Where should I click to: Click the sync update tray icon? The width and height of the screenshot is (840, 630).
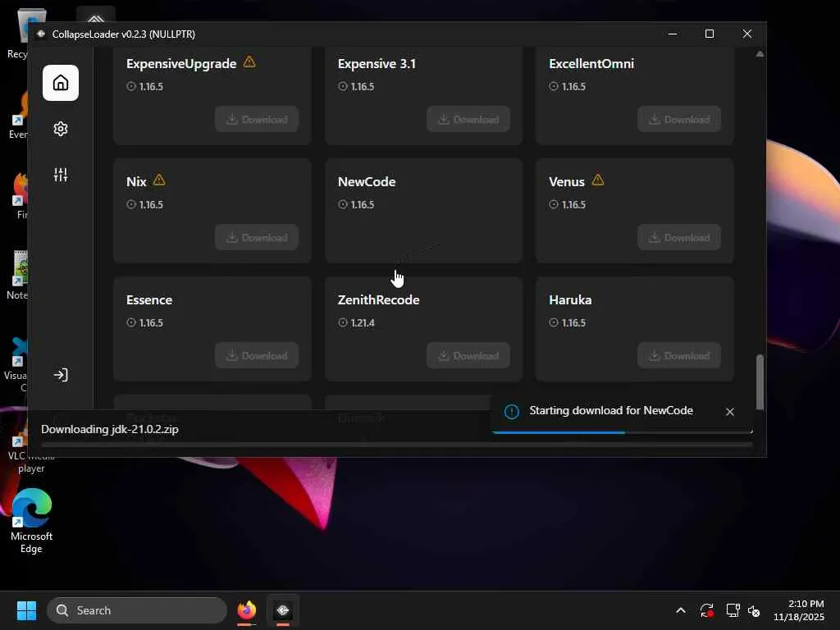pyautogui.click(x=706, y=610)
